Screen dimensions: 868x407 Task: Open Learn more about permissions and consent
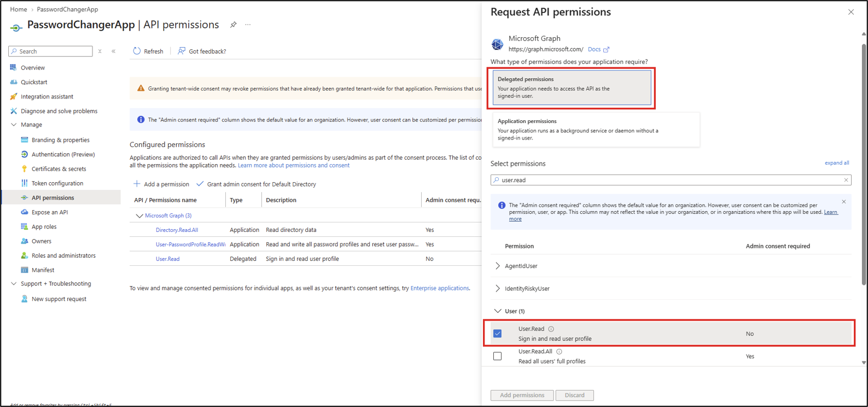(294, 165)
